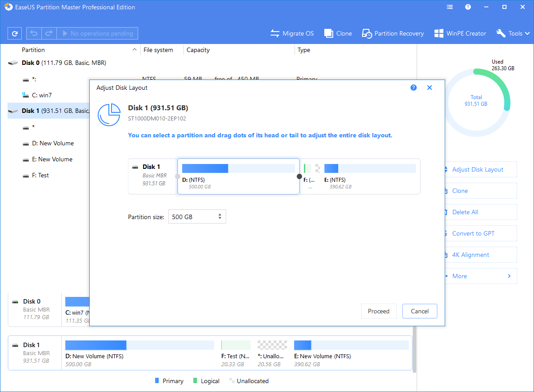Click the Undo arrow icon
Image resolution: width=534 pixels, height=392 pixels.
34,33
